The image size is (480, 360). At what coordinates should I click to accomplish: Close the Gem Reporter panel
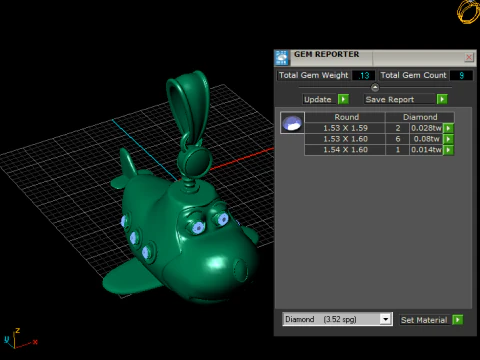coord(469,57)
